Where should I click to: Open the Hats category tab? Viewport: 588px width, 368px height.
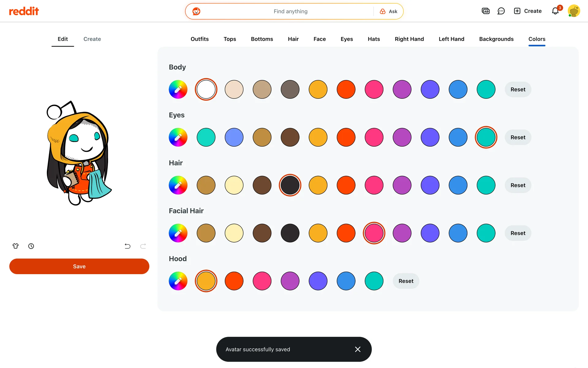click(374, 39)
